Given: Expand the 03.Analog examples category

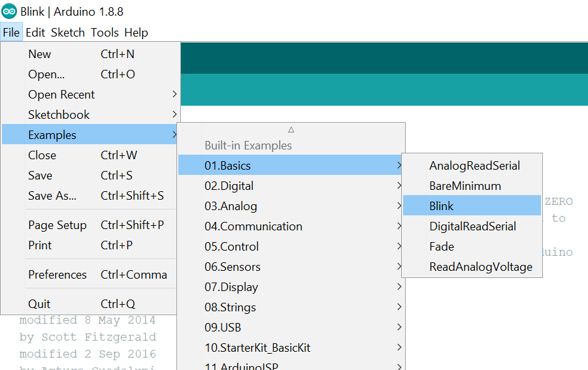Looking at the screenshot, I should (x=231, y=206).
